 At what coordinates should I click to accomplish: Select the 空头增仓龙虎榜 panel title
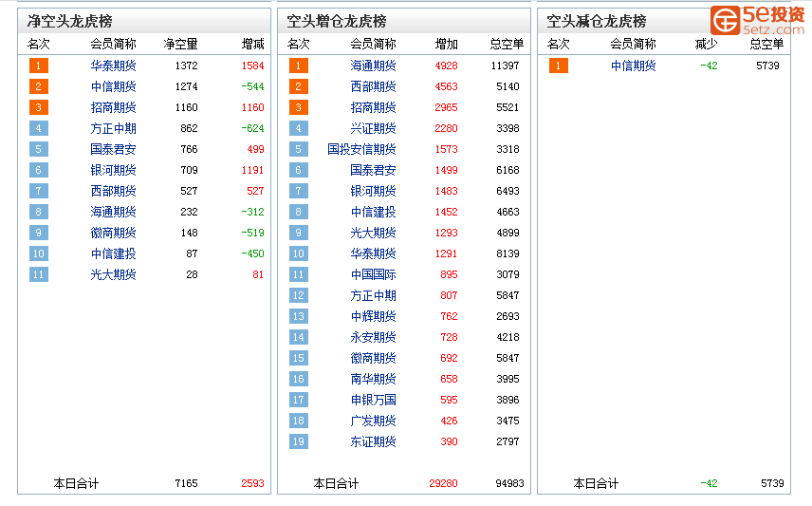pyautogui.click(x=337, y=21)
